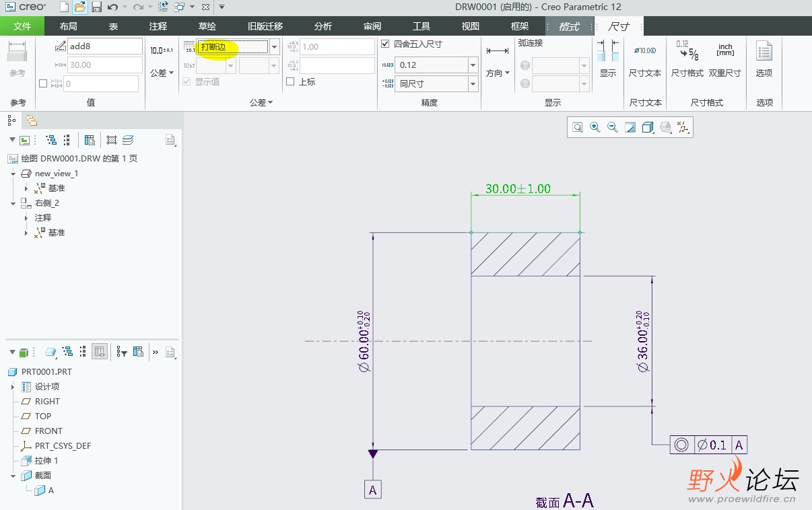This screenshot has width=812, height=510.
Task: Select the 格式 ribbon tab
Action: coord(570,26)
